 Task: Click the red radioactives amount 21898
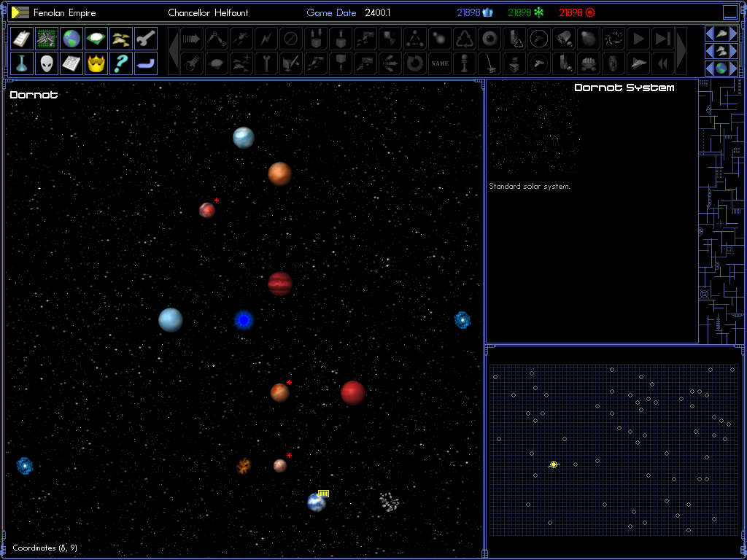[x=570, y=13]
